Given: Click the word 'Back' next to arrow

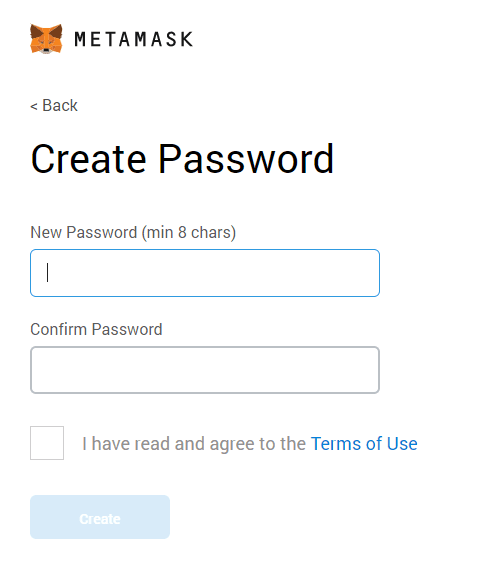Looking at the screenshot, I should [60, 106].
